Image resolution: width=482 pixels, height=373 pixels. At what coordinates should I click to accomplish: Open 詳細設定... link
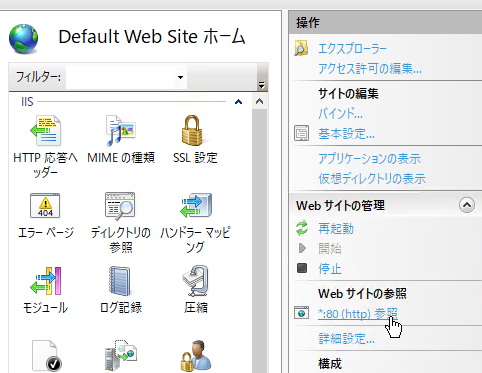[x=346, y=339]
